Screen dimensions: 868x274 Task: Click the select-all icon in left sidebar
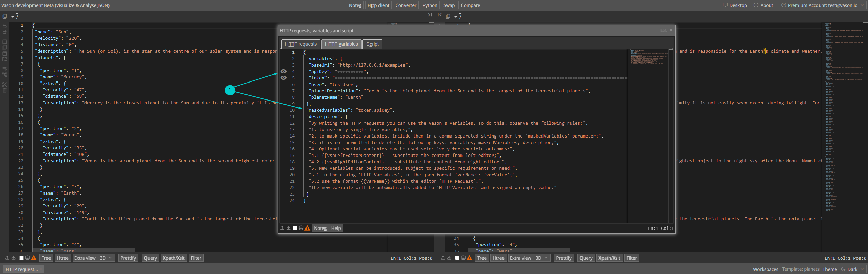click(5, 42)
